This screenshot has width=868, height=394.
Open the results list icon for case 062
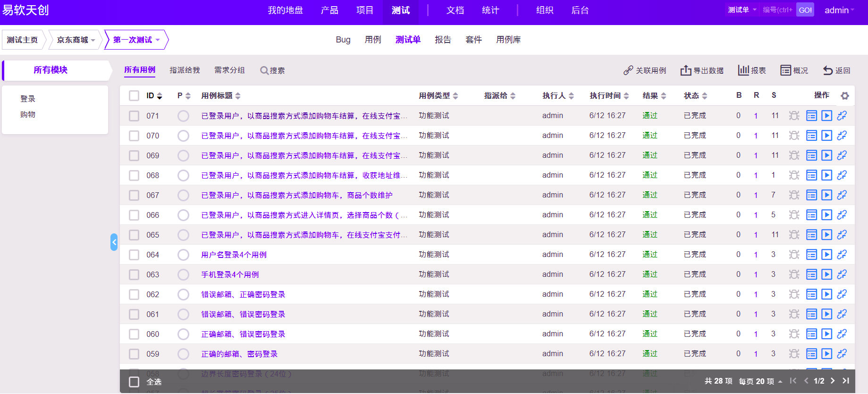811,294
